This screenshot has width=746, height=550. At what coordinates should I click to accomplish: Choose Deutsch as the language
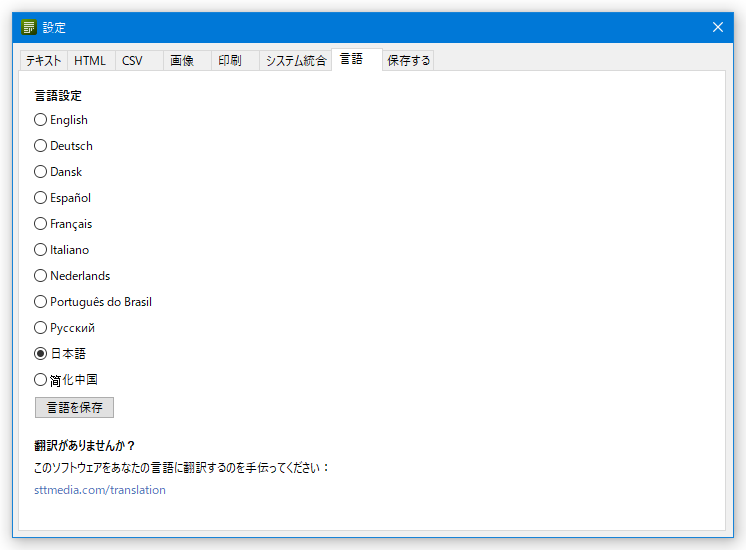pos(63,146)
